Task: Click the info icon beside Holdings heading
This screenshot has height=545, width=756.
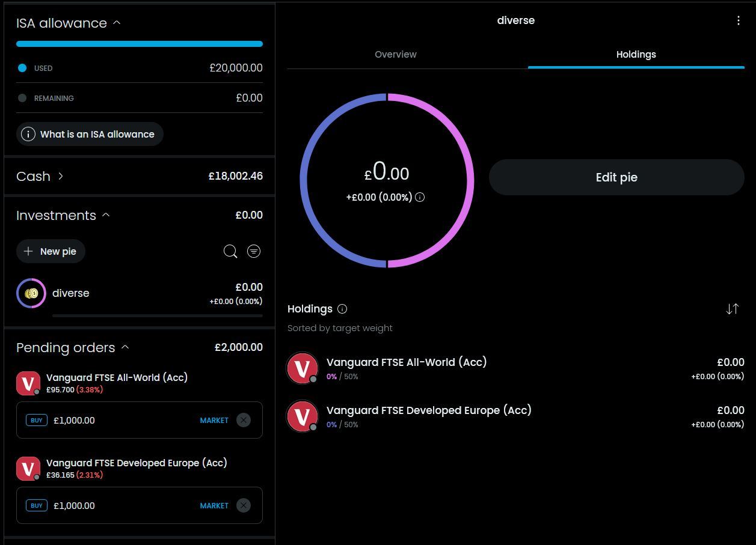Action: pos(342,309)
